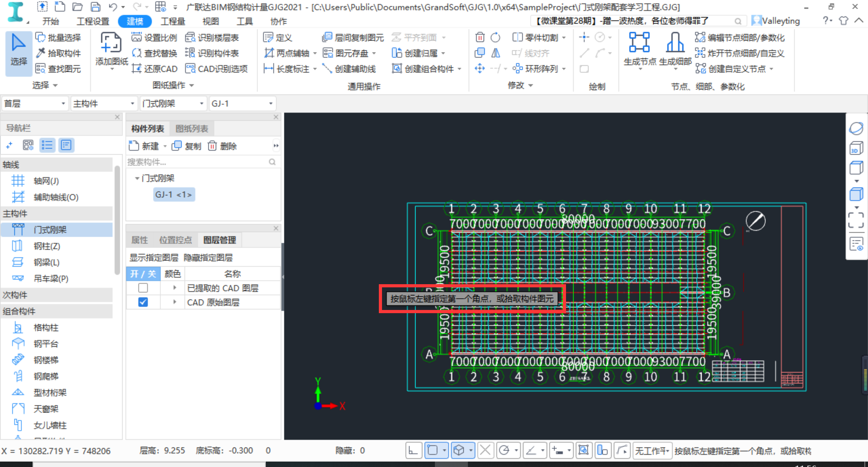This screenshot has width=868, height=467.
Task: Collapse the 门式刚架 tree node
Action: 137,178
